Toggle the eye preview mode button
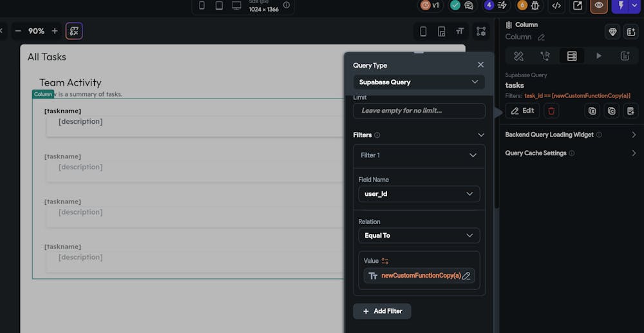The width and height of the screenshot is (644, 333). coord(599,5)
